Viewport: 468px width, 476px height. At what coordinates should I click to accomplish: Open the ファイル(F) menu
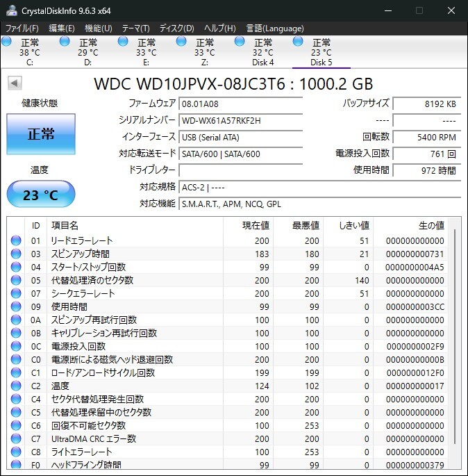(22, 28)
